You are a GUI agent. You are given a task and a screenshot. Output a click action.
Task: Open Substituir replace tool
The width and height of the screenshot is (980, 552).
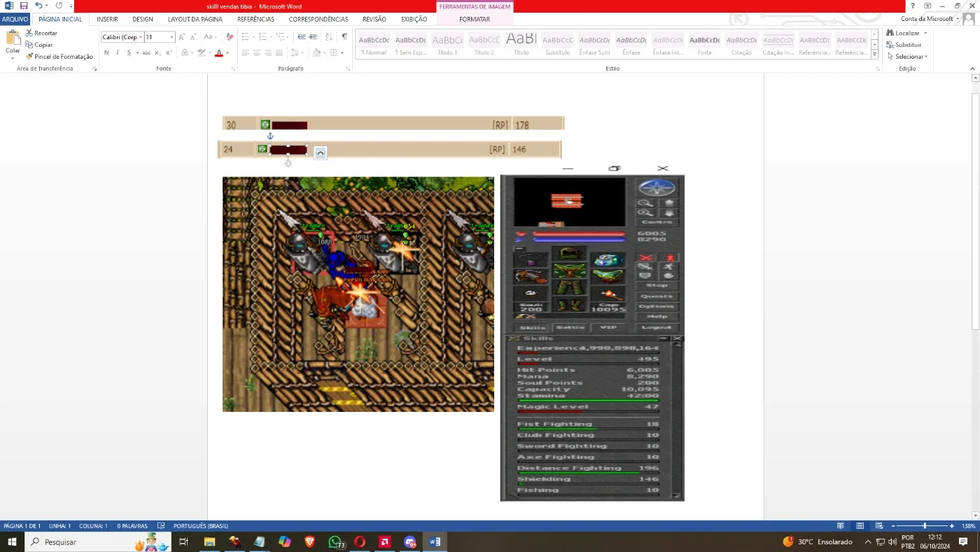click(x=904, y=45)
